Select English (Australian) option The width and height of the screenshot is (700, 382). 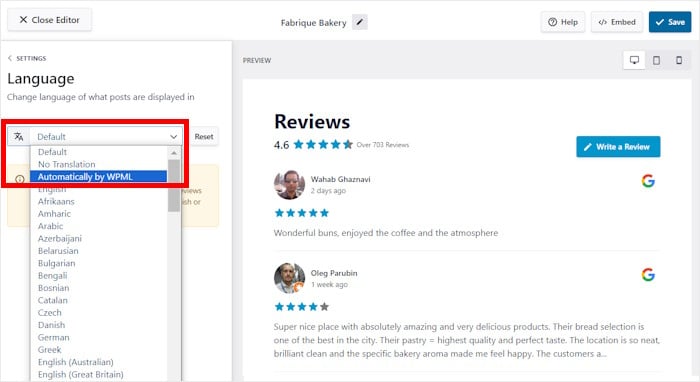[x=99, y=362]
